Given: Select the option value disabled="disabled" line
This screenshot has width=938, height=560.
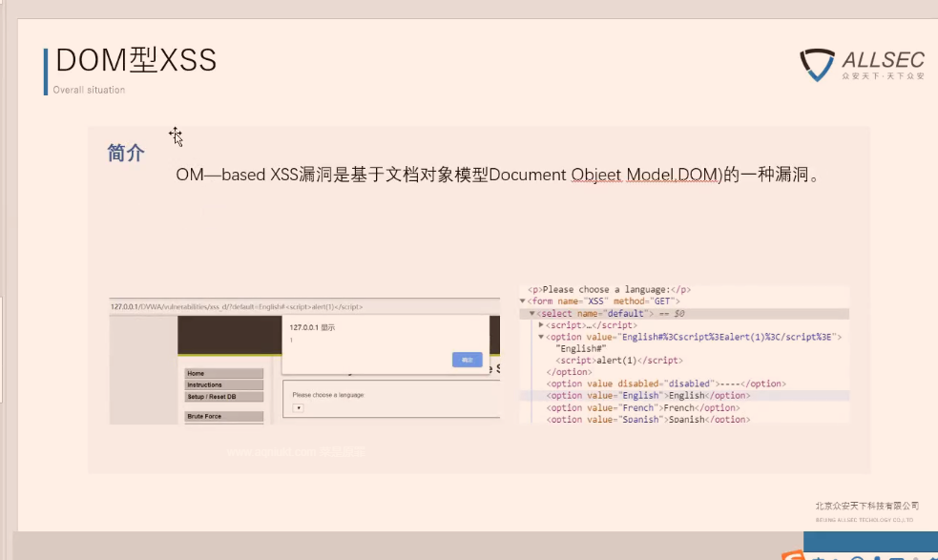Looking at the screenshot, I should click(666, 384).
